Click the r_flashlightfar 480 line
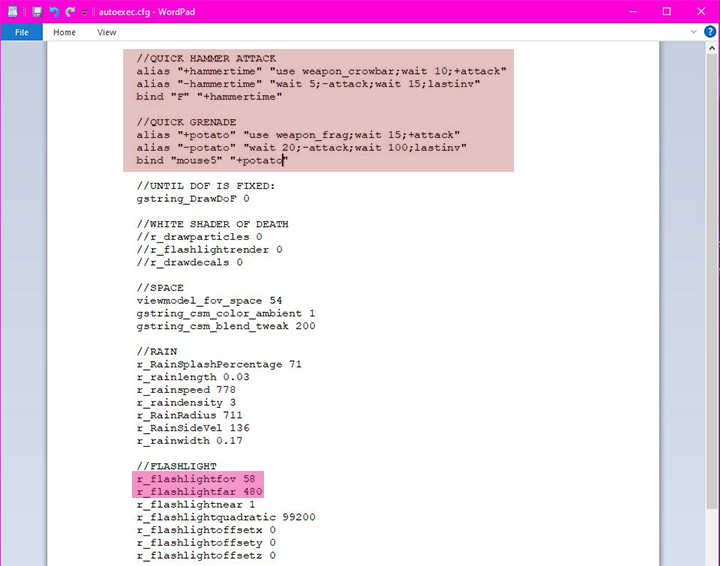 [199, 492]
